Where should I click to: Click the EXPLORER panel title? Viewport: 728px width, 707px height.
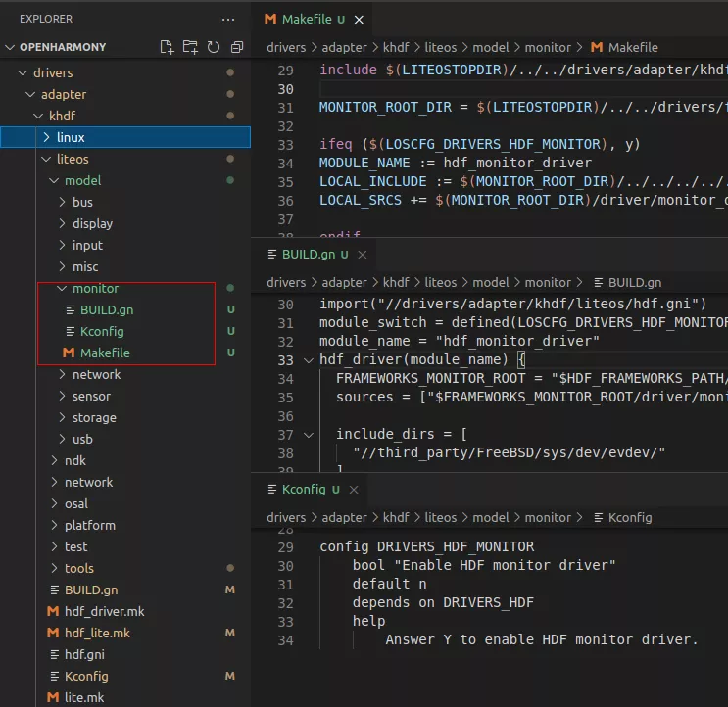(x=46, y=19)
